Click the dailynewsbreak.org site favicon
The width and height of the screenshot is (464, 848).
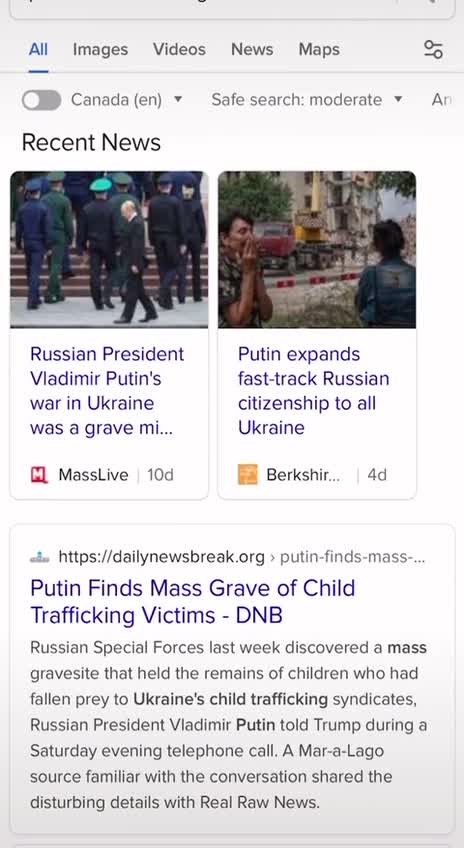(39, 556)
